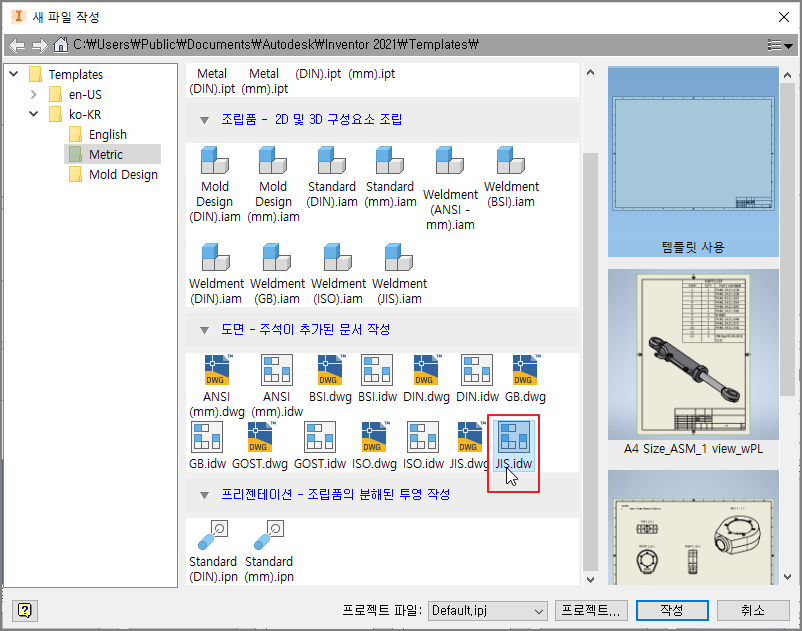Open the view options list menu
This screenshot has width=802, height=631.
point(780,46)
